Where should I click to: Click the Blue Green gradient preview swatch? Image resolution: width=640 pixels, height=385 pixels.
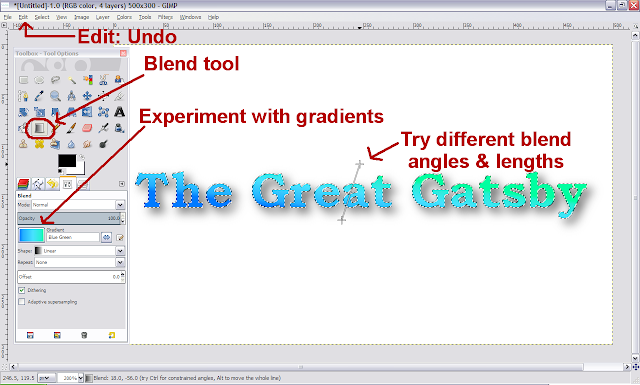coord(31,236)
